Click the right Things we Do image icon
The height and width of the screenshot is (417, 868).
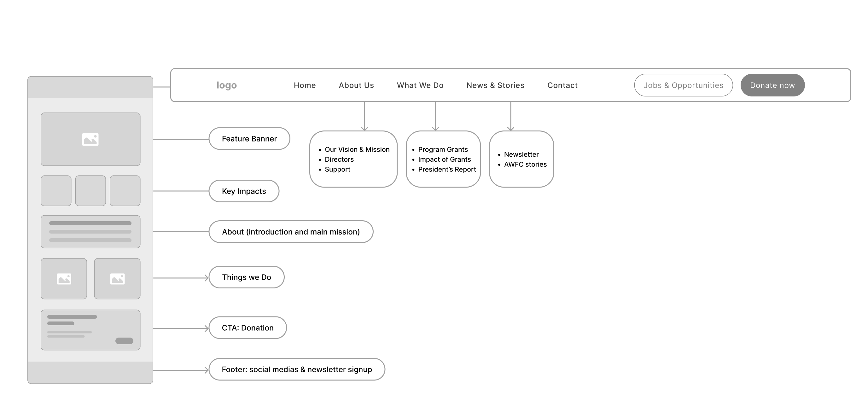[117, 279]
